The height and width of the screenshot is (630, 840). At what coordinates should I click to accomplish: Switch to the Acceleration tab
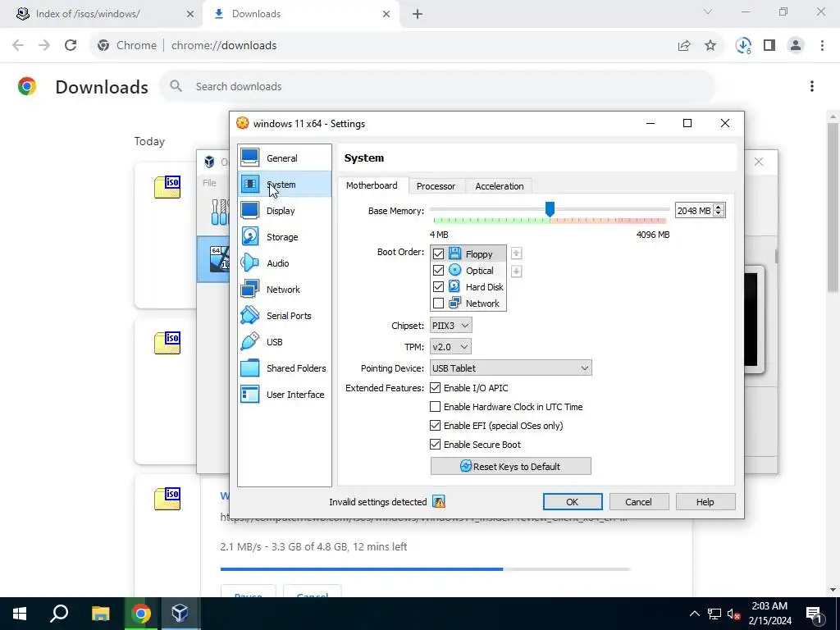click(x=500, y=186)
